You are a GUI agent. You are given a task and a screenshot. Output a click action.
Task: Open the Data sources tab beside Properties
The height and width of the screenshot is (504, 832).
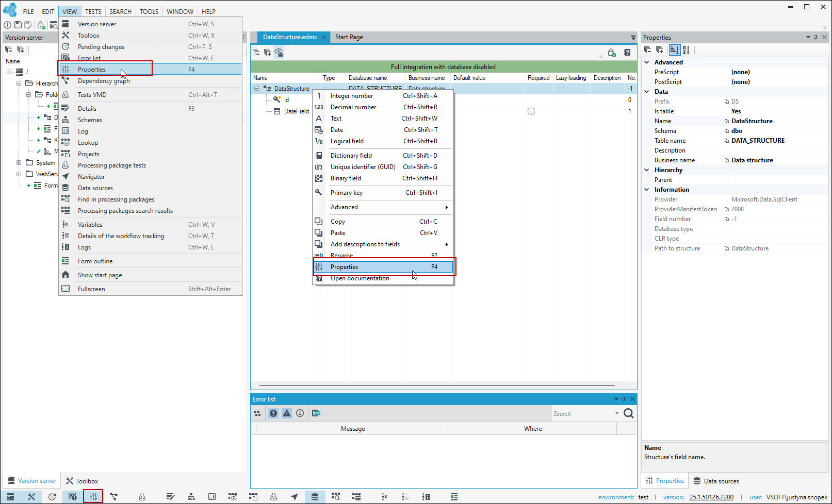(x=716, y=481)
